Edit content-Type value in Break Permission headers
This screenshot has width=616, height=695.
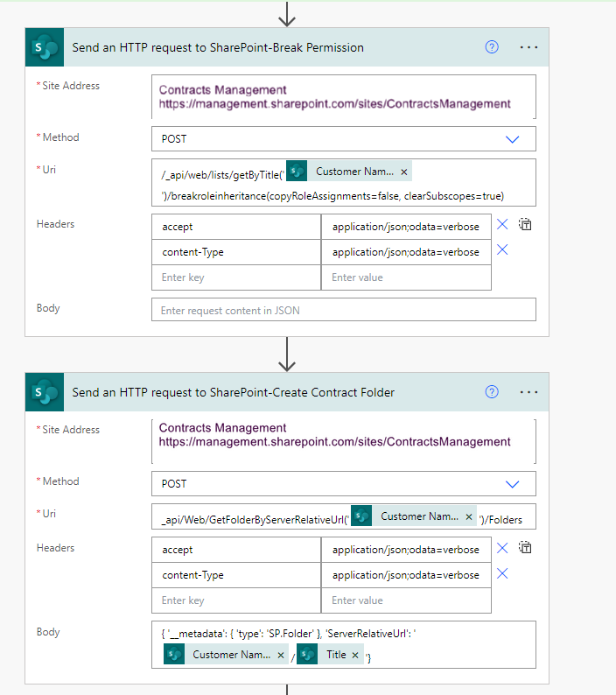pyautogui.click(x=406, y=252)
